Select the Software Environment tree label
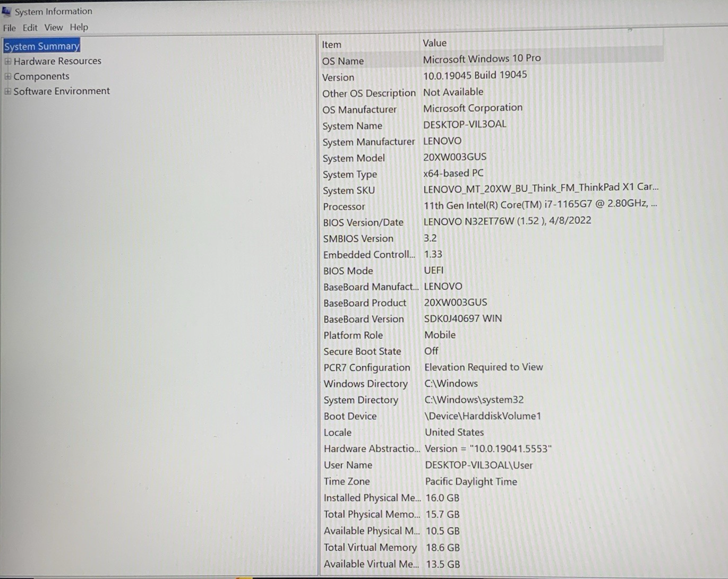Viewport: 728px width, 579px height. 62,91
